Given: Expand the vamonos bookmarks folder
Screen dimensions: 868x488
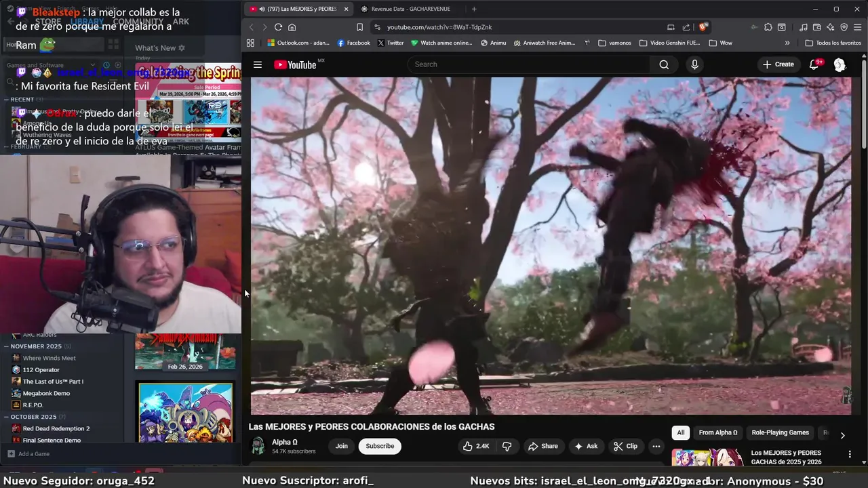Looking at the screenshot, I should coord(614,43).
